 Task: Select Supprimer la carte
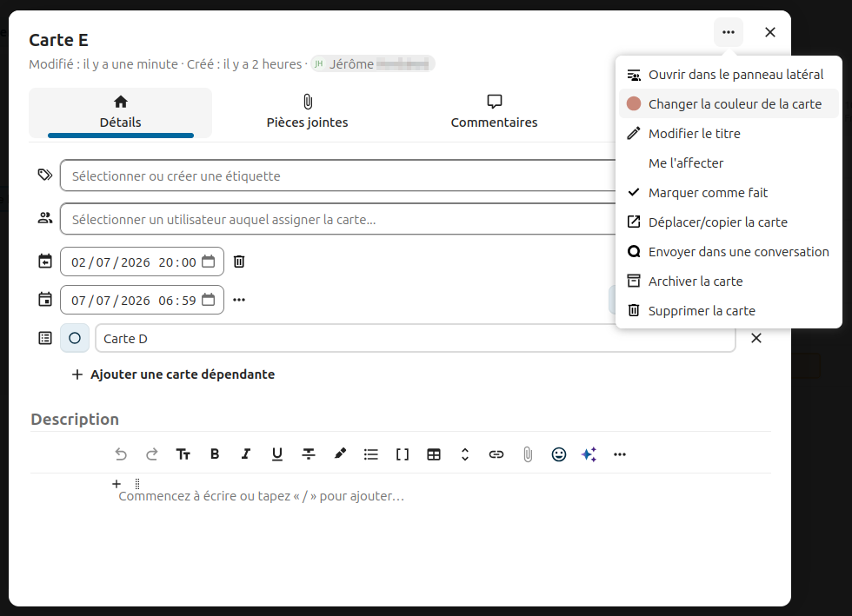tap(729, 311)
